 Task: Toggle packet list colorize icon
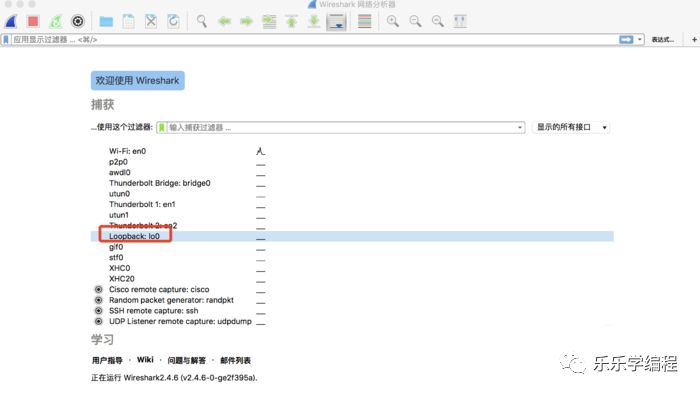tap(364, 21)
